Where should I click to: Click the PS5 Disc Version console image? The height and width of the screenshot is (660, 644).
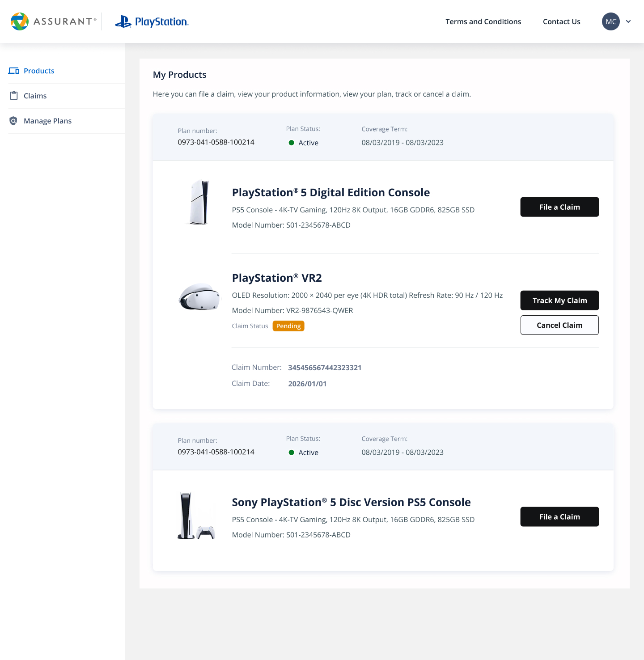[x=196, y=516]
